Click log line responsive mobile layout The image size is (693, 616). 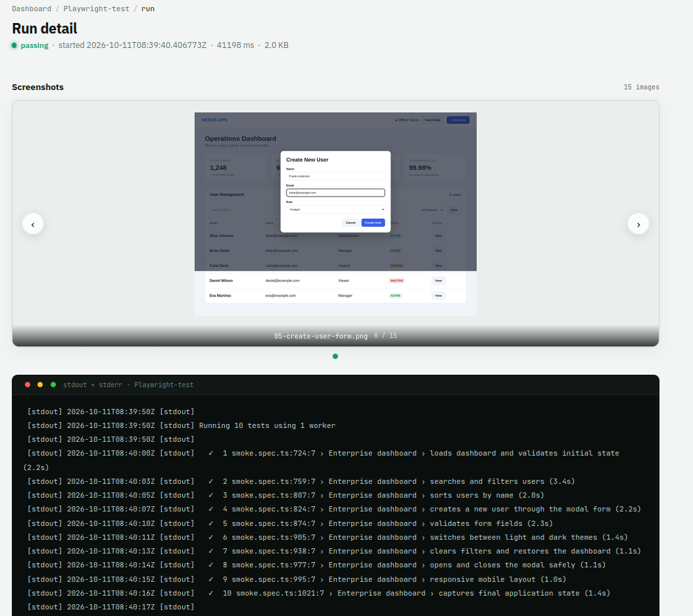coord(297,579)
